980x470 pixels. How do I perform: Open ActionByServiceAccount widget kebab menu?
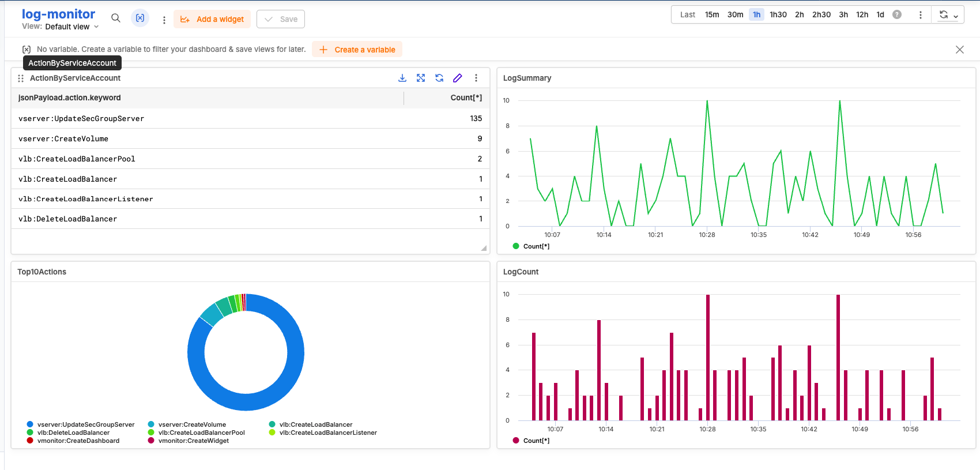[x=476, y=78]
